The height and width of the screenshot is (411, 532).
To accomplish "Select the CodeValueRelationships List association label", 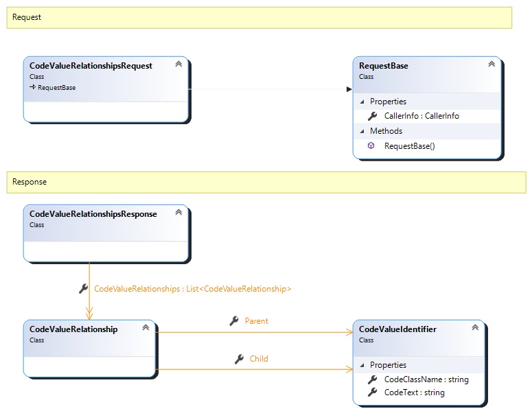I will pos(192,289).
